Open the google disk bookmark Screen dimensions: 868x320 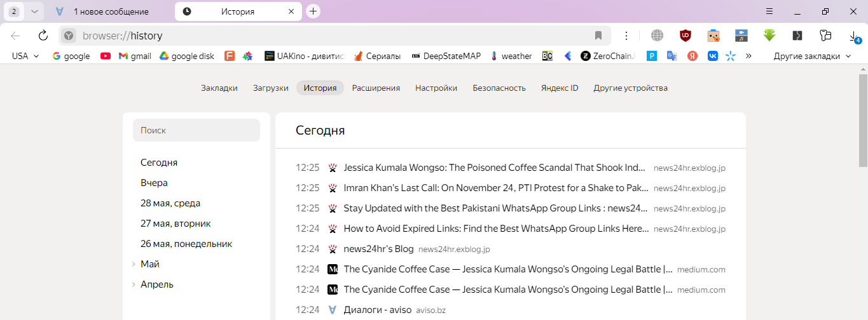[186, 56]
